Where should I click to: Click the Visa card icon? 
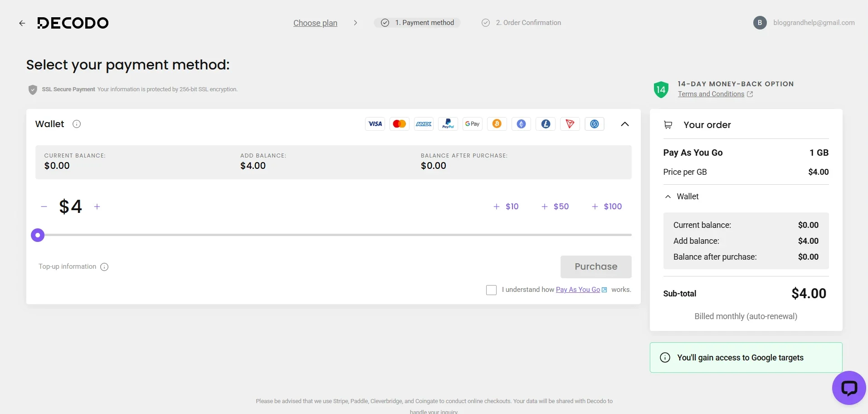[x=375, y=124]
